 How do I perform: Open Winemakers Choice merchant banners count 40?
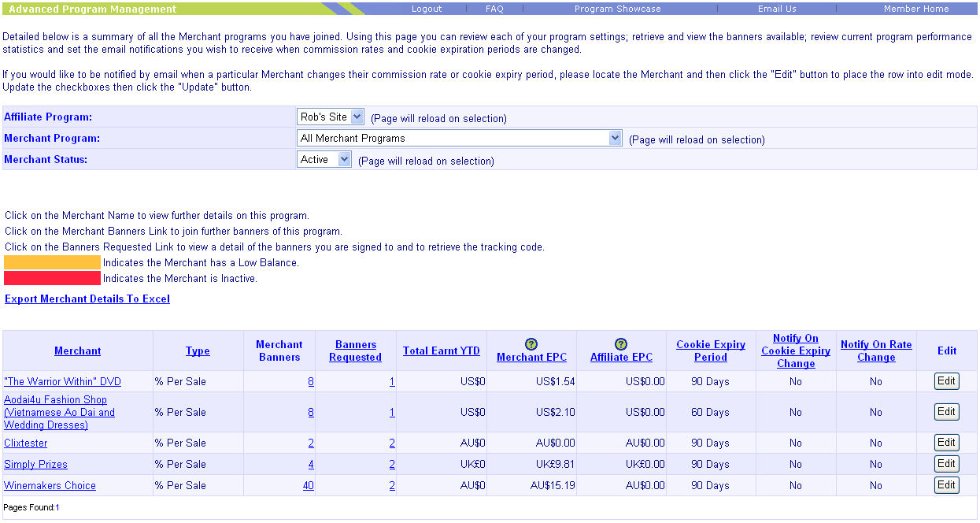pyautogui.click(x=308, y=485)
